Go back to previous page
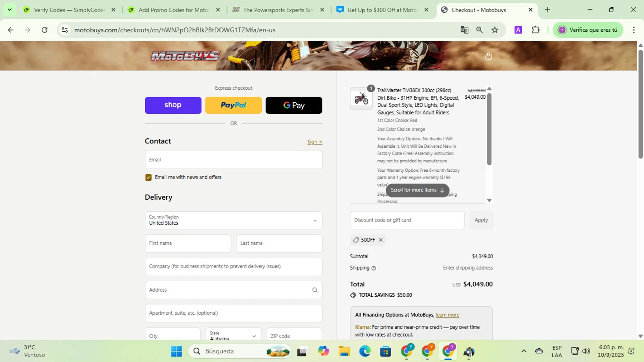 11,30
